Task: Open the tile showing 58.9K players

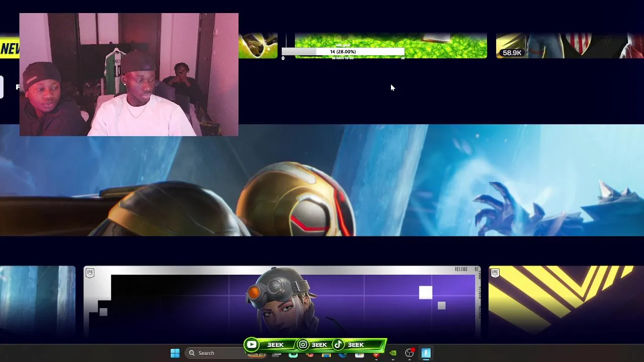Action: click(570, 46)
